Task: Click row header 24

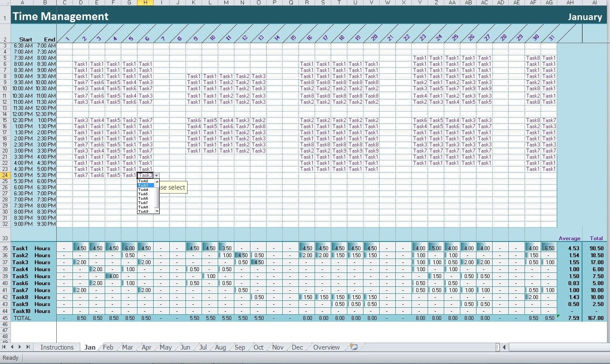Action: tap(4, 175)
